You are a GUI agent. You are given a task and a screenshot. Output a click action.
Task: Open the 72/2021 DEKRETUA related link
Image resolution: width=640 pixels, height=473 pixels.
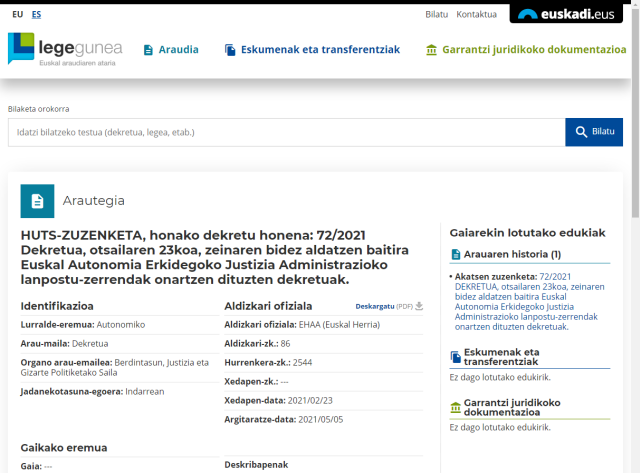click(x=529, y=302)
